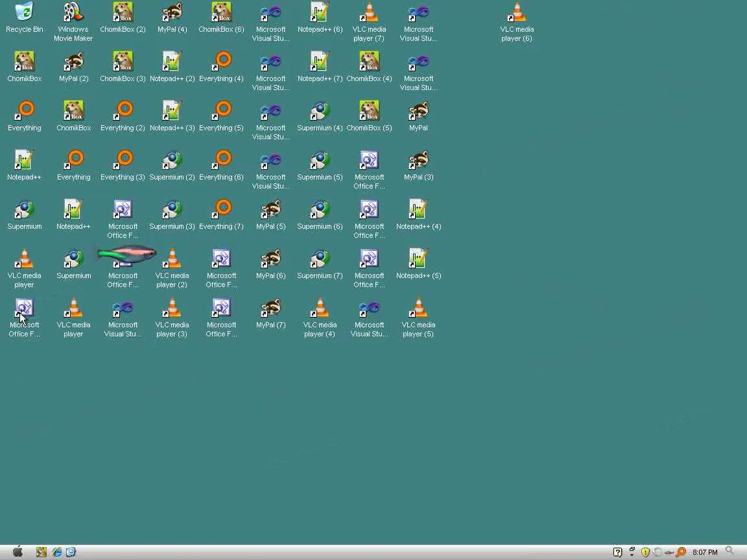Viewport: 747px width, 560px height.
Task: Click the MyPal (7) desktop icon
Action: 270,314
